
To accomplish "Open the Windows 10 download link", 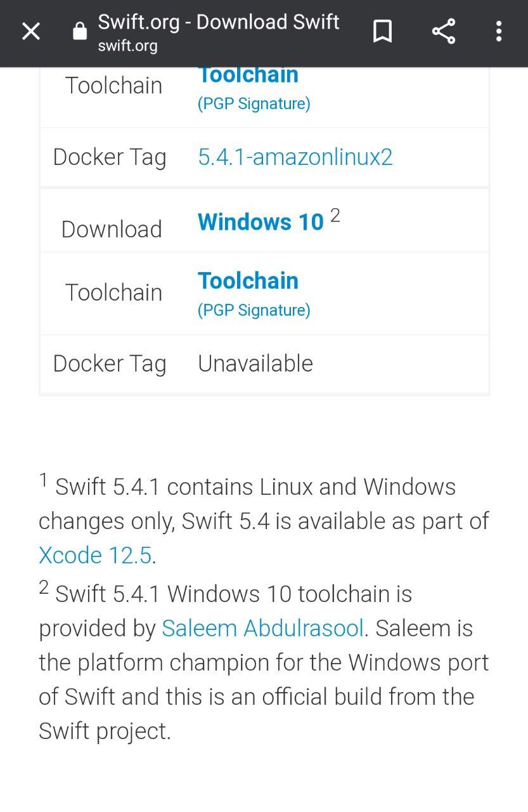I will 261,222.
